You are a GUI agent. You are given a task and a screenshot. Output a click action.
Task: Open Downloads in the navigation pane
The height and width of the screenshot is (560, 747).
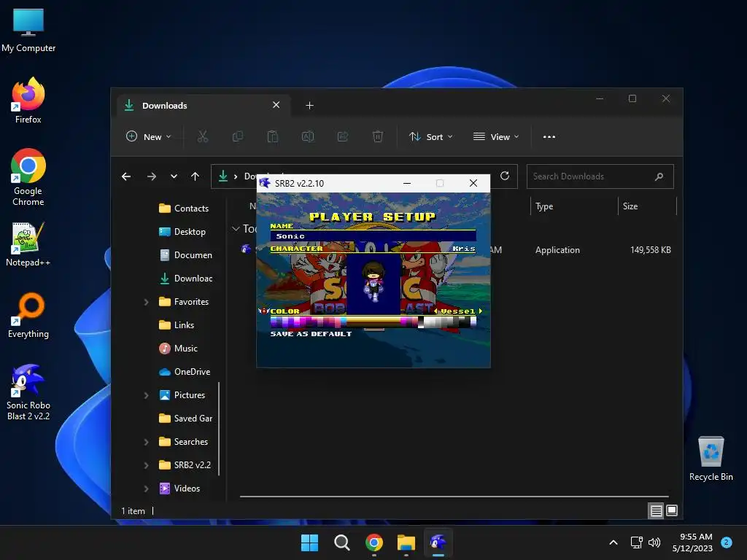186,279
